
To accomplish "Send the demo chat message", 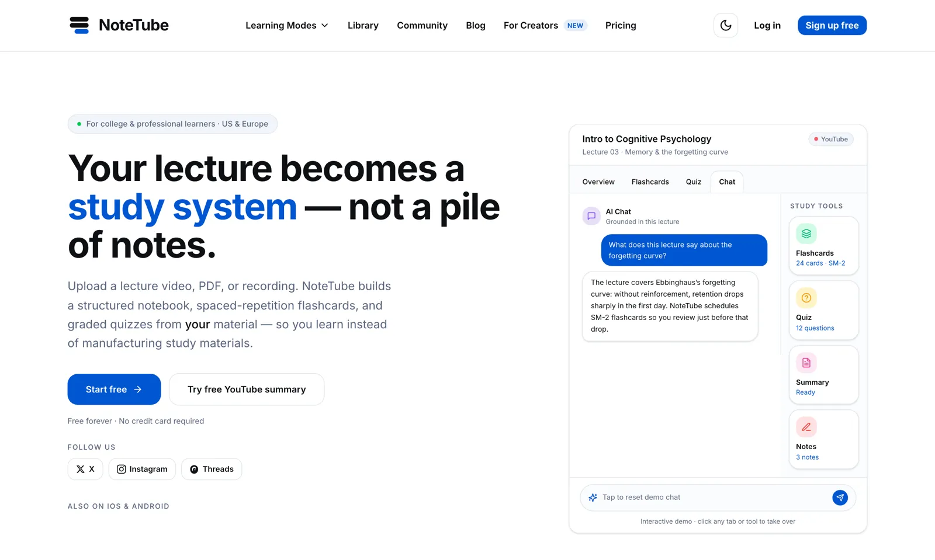I will pyautogui.click(x=840, y=498).
